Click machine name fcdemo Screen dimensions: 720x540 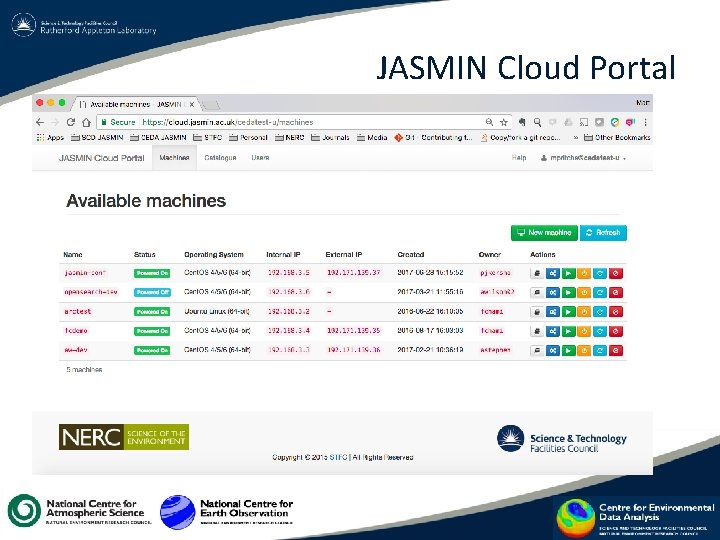click(76, 331)
